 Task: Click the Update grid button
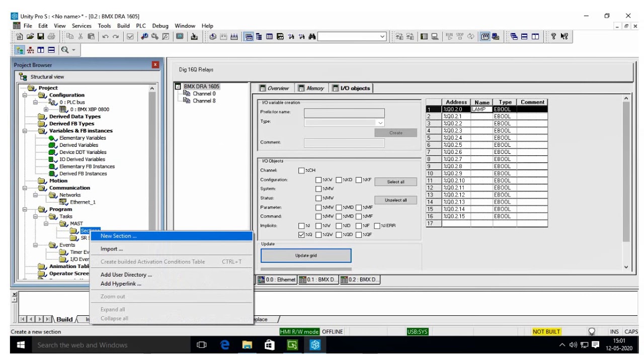(306, 255)
